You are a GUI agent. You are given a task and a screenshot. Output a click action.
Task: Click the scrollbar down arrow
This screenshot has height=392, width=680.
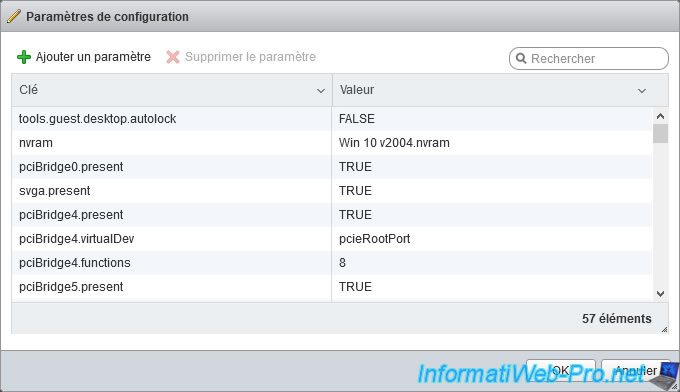[660, 294]
